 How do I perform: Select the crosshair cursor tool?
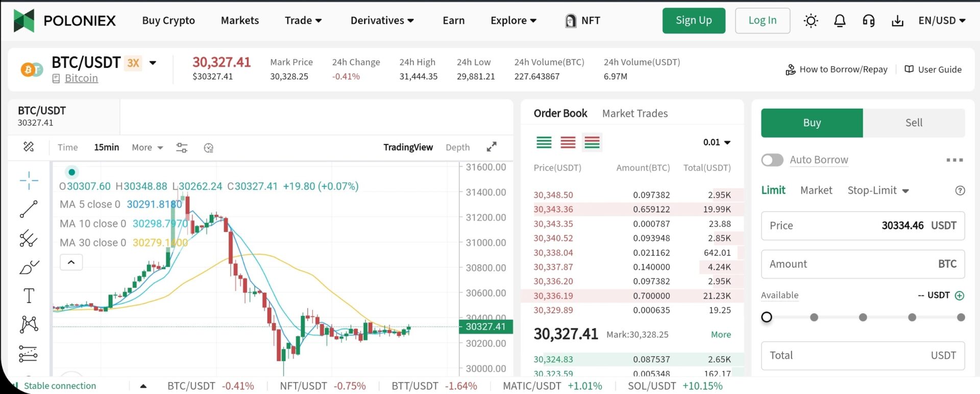tap(29, 180)
